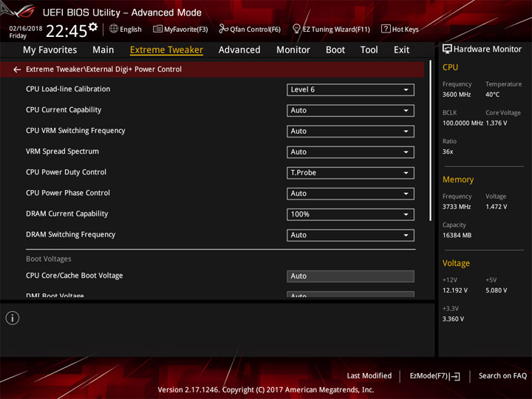Image resolution: width=532 pixels, height=399 pixels.
Task: Expand the CPU Power Duty Control dropdown
Action: tap(350, 173)
